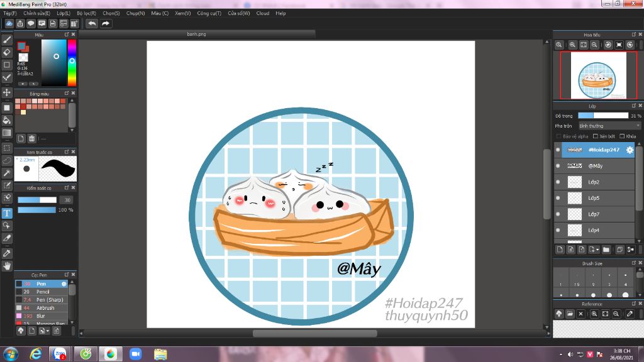Select the Gradient tool
The height and width of the screenshot is (362, 644).
click(7, 133)
